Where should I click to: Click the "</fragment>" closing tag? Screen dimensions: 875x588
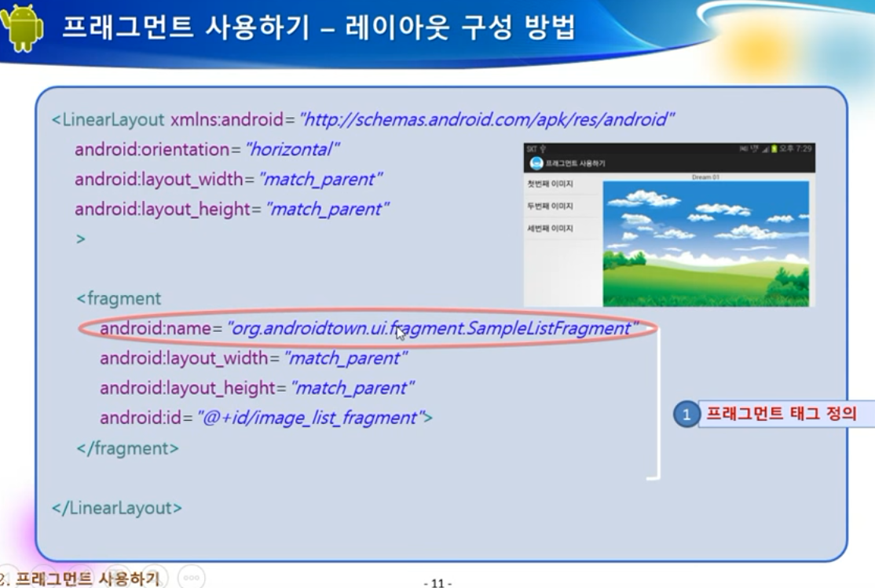[128, 448]
